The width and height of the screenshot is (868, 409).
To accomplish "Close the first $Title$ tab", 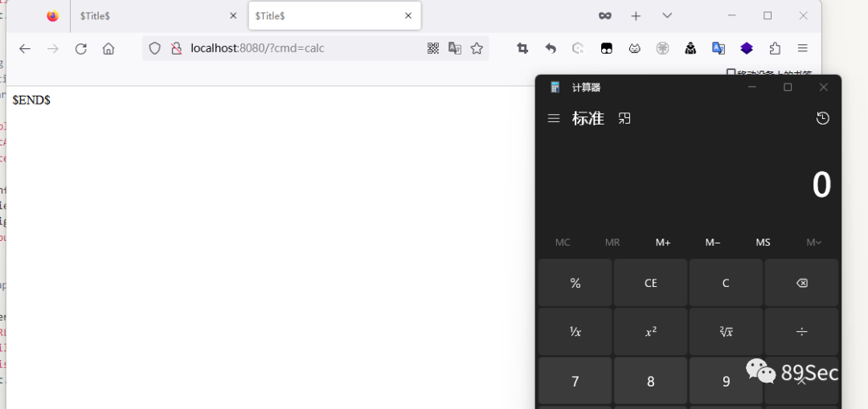I will point(233,16).
